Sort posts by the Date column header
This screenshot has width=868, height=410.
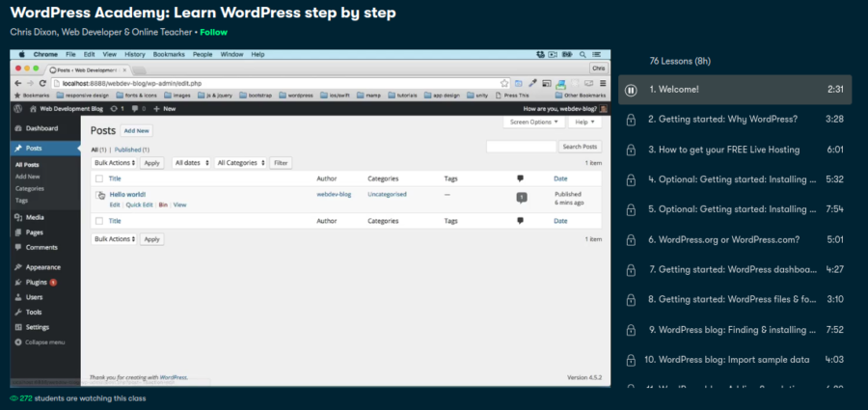point(560,178)
